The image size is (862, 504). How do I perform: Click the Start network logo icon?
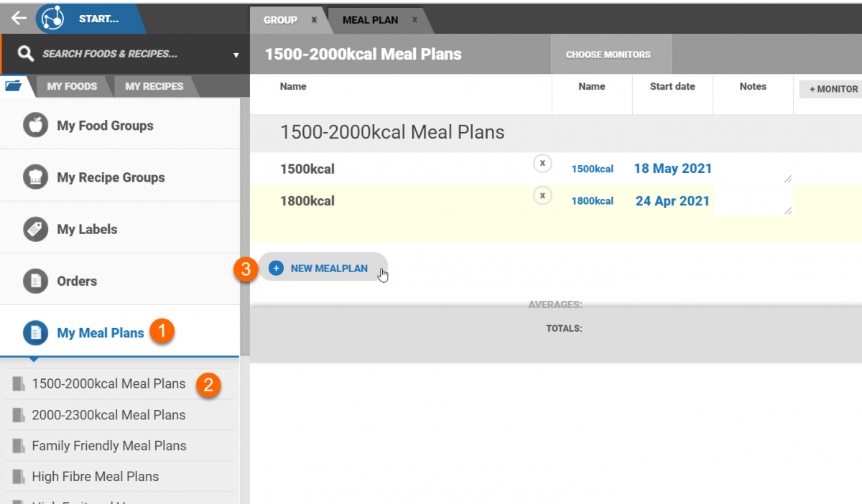click(x=51, y=18)
